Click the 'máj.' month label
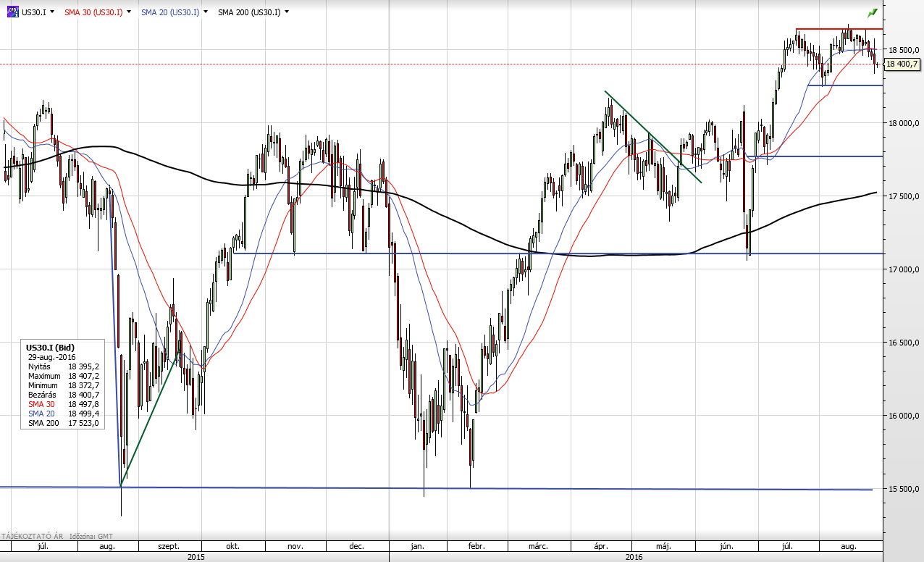 (664, 546)
